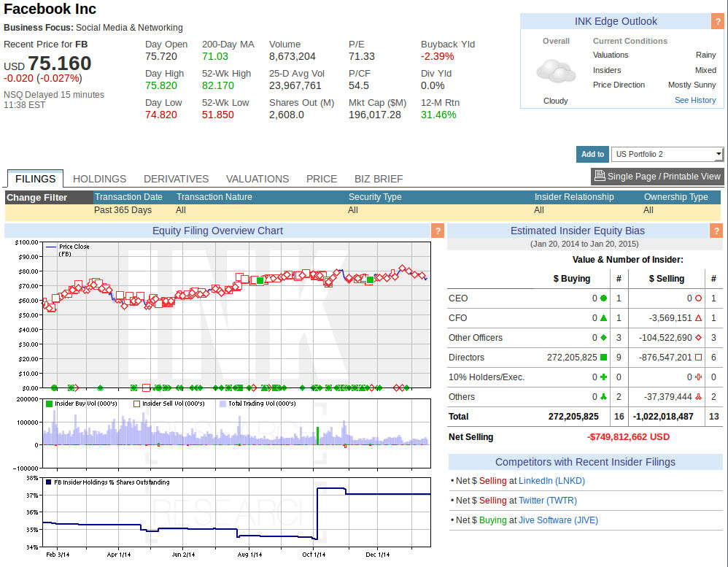
Task: Click the green buy square on price chart near Aug
Action: [x=260, y=280]
